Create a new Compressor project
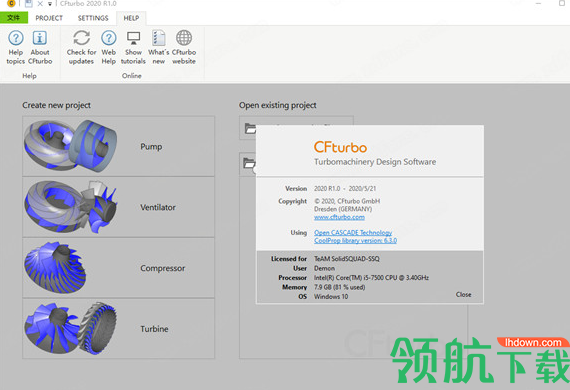Screen dimensions: 570x390 [119, 268]
